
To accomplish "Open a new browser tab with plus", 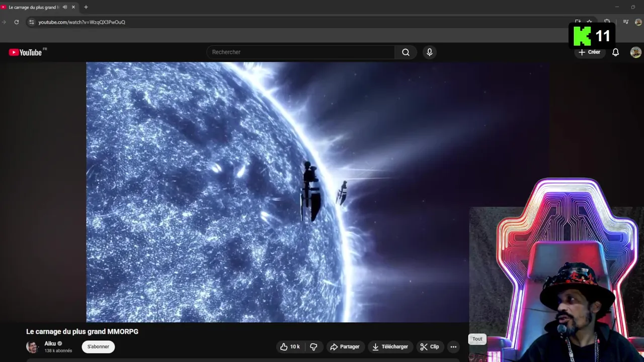I will 86,7.
